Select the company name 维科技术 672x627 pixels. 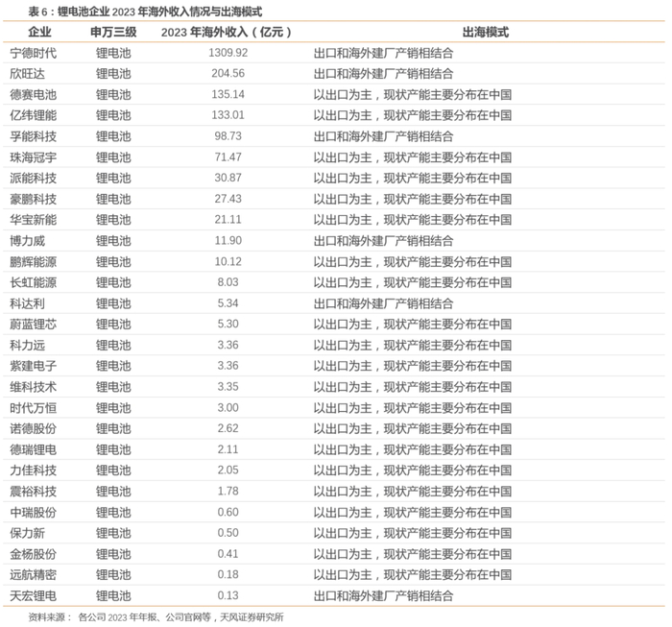(x=33, y=387)
